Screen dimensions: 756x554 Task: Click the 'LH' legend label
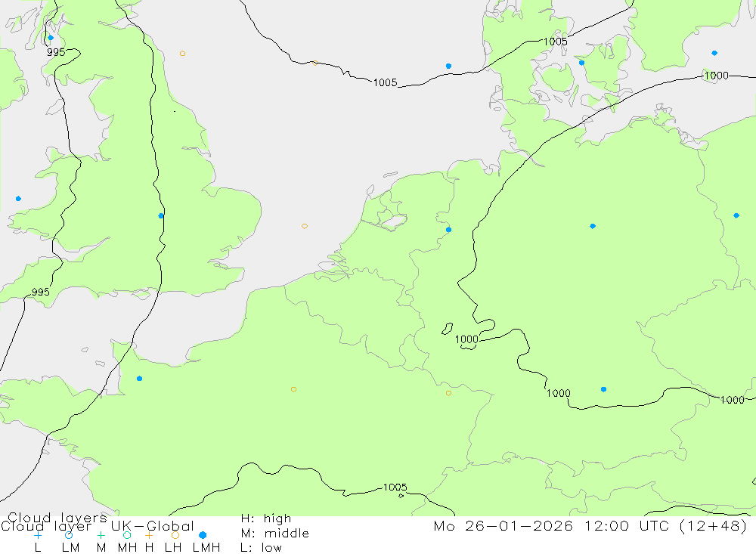[173, 548]
